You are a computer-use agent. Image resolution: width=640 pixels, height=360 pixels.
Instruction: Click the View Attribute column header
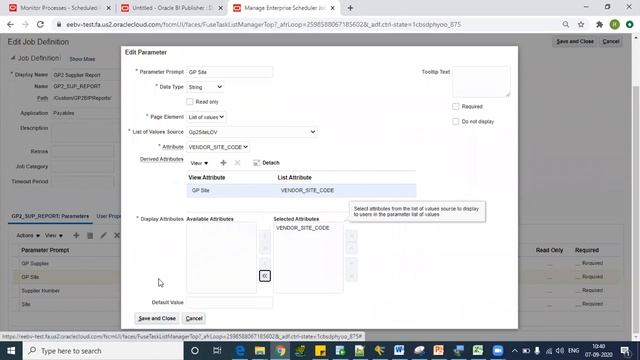coord(207,178)
